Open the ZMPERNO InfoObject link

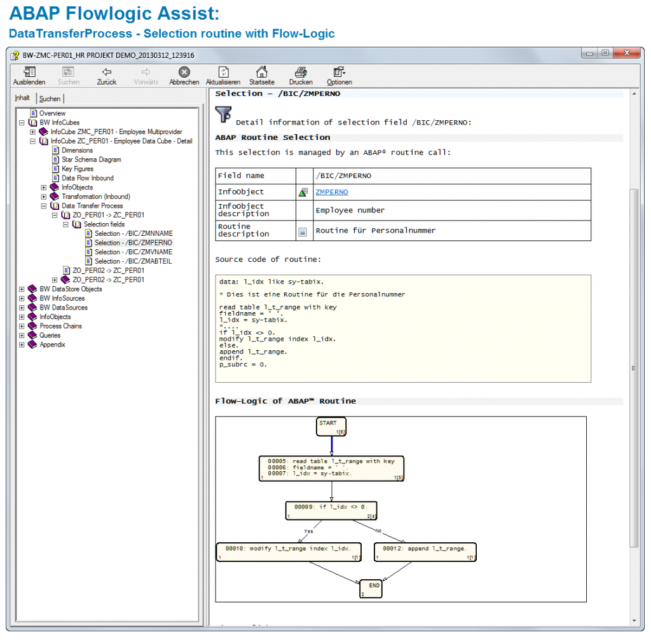tap(331, 192)
